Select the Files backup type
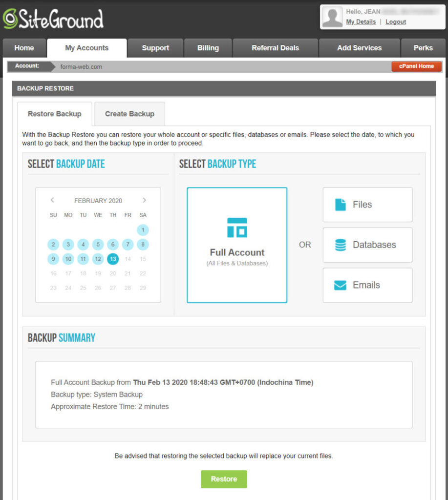 tap(367, 205)
